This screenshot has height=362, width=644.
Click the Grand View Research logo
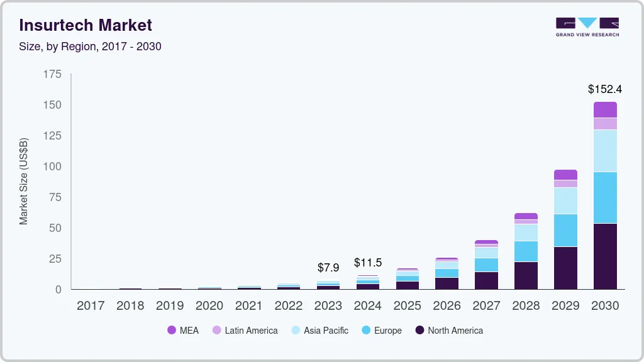587,27
